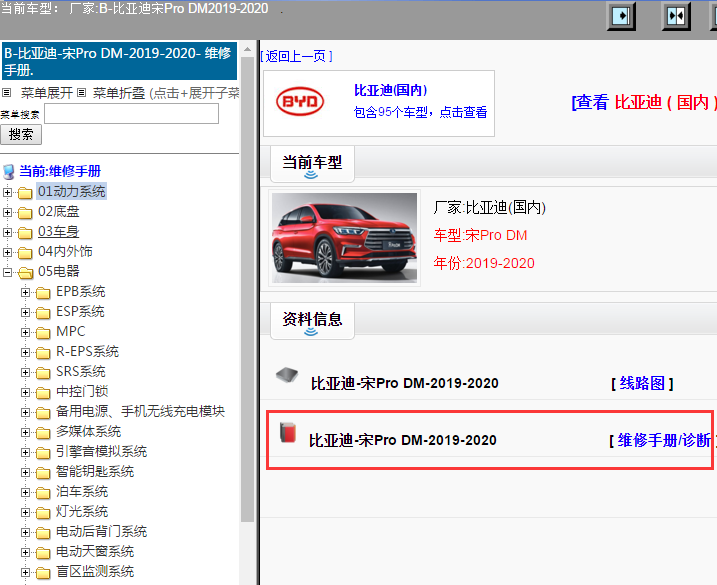
Task: Select the 资料信息 section tab
Action: pyautogui.click(x=312, y=321)
